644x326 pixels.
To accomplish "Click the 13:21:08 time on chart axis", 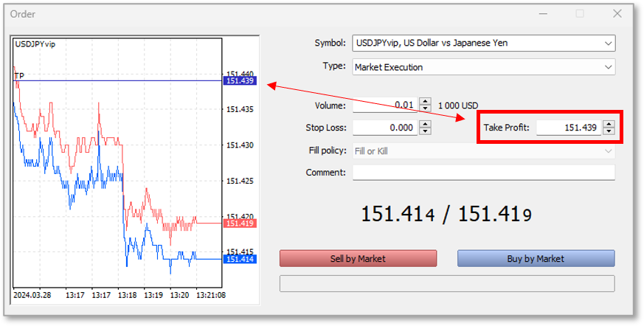I will pyautogui.click(x=211, y=295).
